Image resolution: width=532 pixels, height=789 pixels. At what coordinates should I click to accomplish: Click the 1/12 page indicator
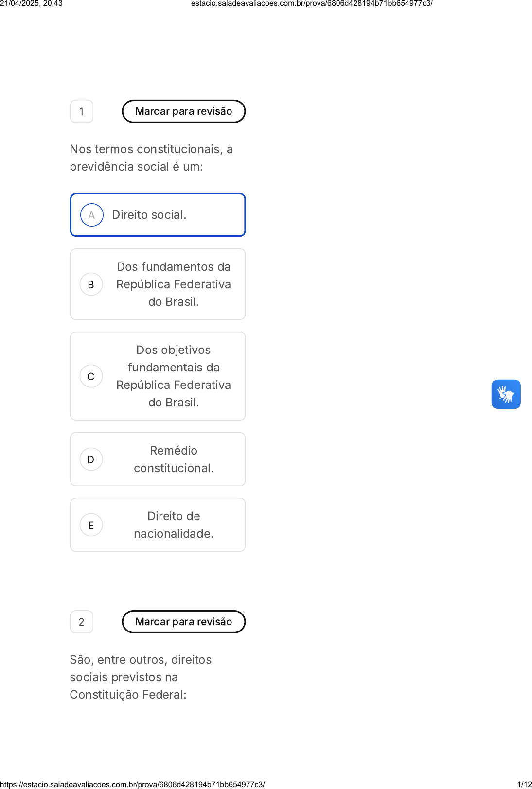pyautogui.click(x=524, y=784)
